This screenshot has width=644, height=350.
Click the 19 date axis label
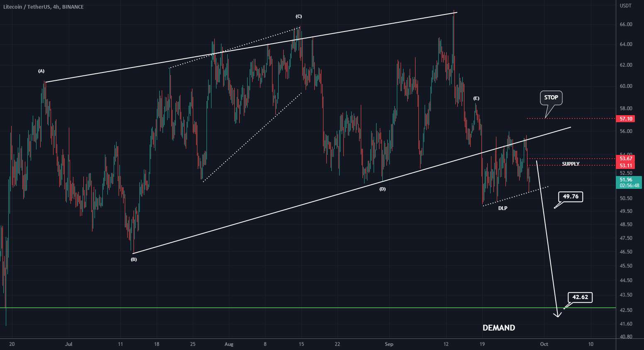482,344
